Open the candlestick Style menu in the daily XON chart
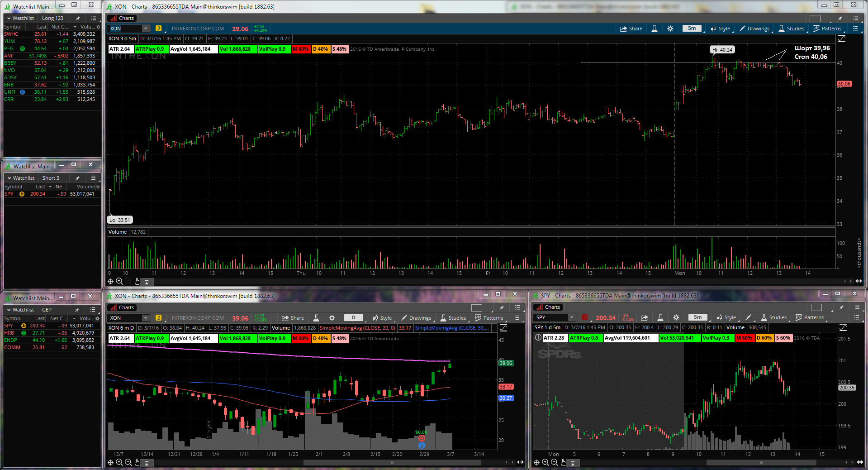 click(x=382, y=318)
